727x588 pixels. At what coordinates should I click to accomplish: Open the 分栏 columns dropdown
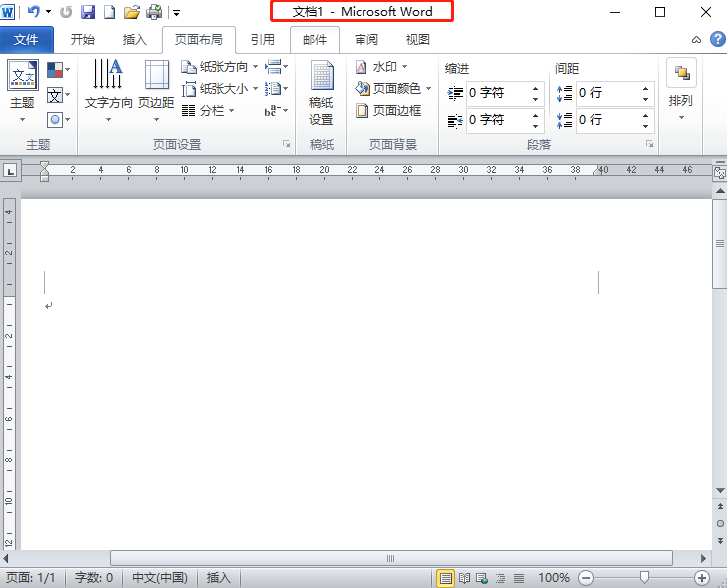click(x=208, y=110)
